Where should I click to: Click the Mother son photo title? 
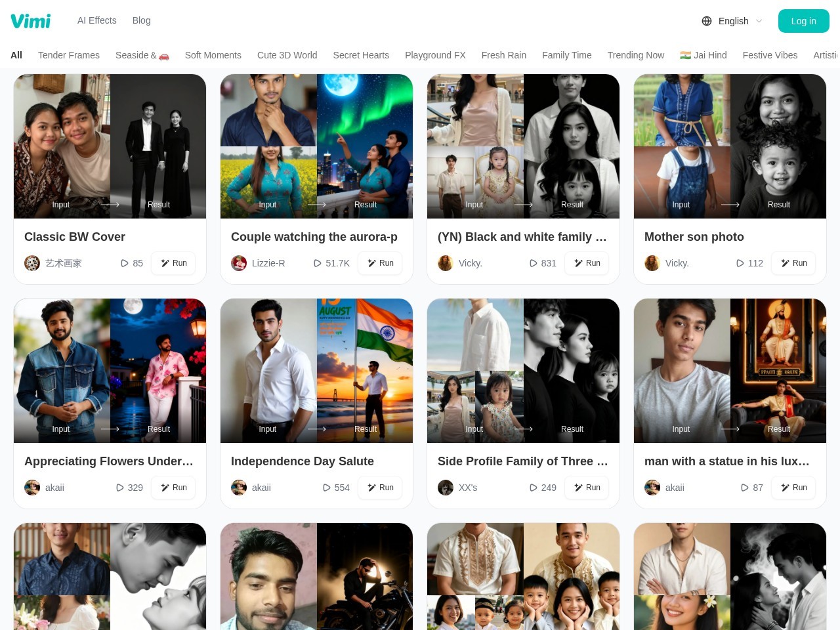(694, 237)
